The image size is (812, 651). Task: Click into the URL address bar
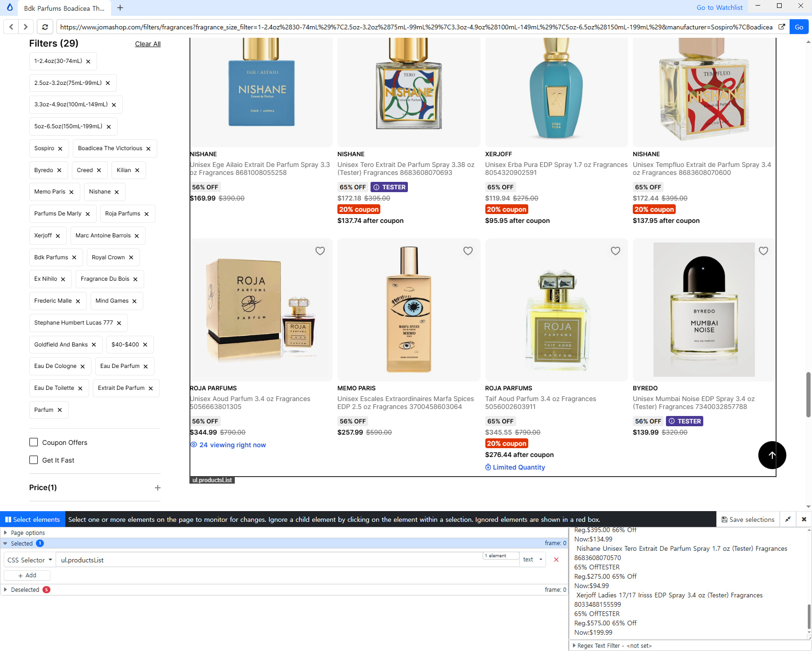pos(416,27)
